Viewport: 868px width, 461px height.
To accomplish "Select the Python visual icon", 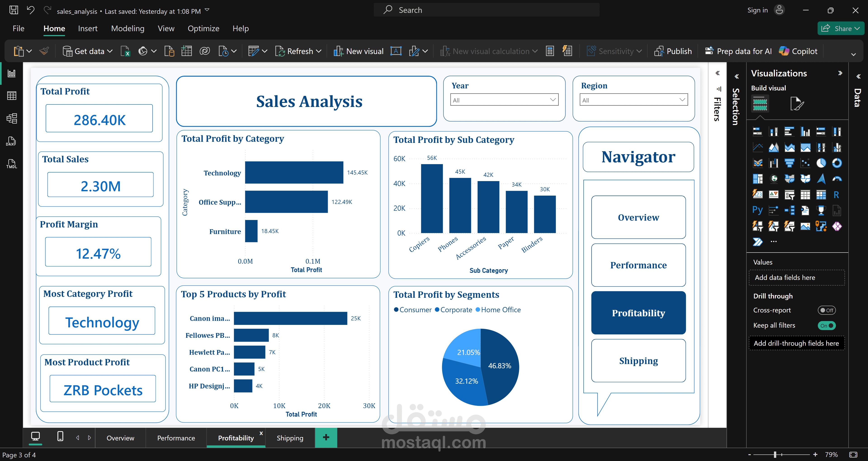I will click(757, 210).
